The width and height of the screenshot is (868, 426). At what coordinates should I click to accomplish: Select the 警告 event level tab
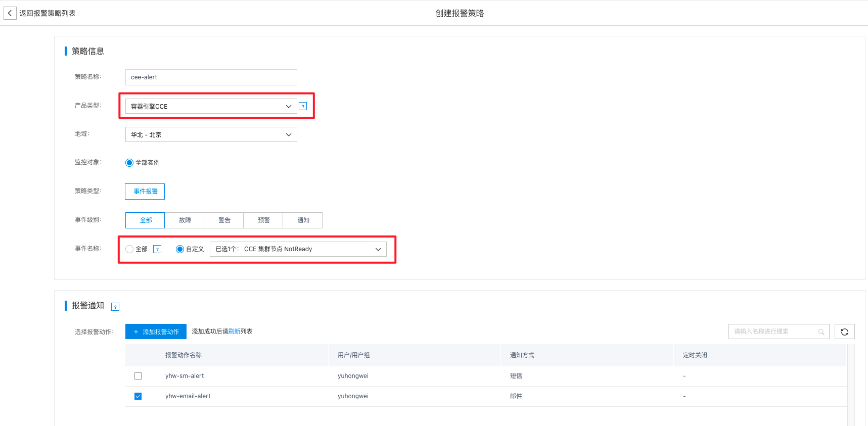tap(224, 220)
